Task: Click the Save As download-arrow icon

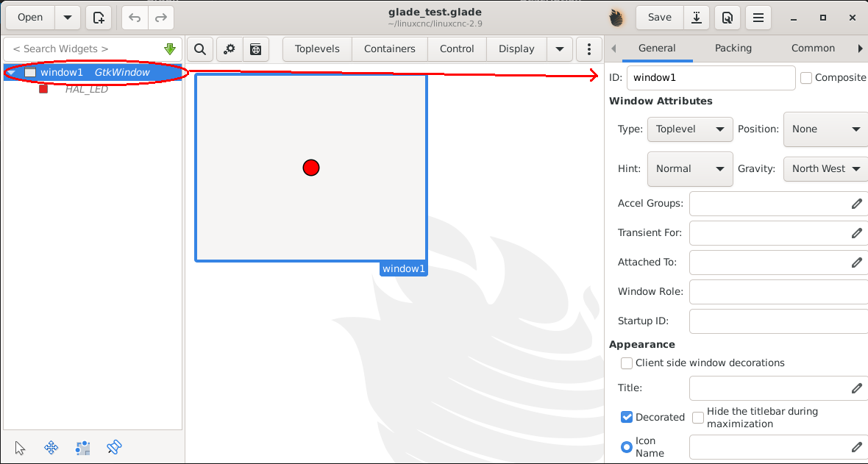Action: [x=697, y=18]
